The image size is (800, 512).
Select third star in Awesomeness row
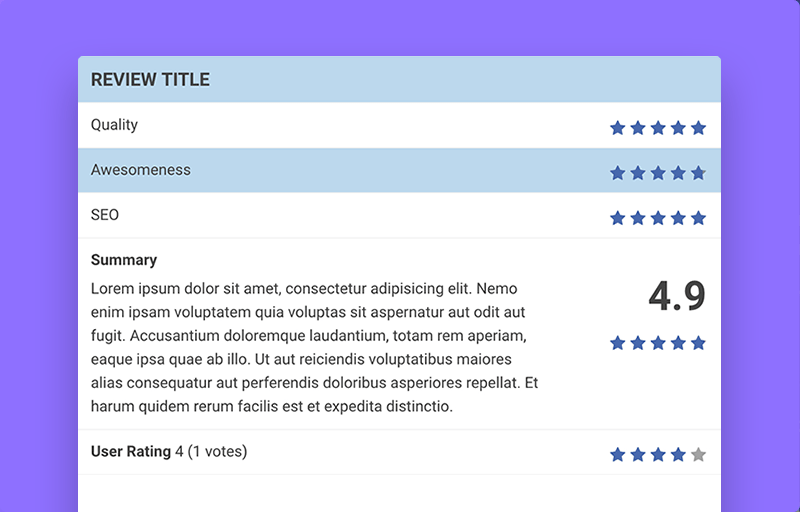tap(658, 173)
